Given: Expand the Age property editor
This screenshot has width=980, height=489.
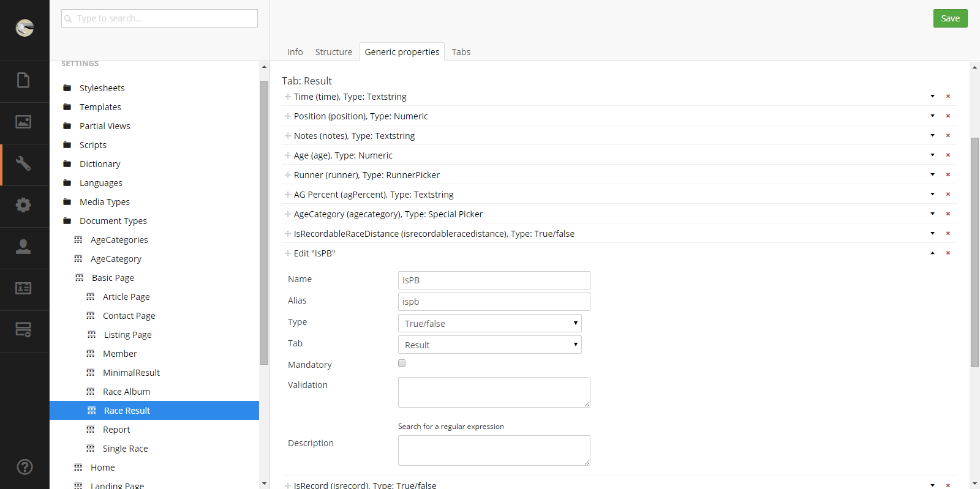Looking at the screenshot, I should pos(932,155).
